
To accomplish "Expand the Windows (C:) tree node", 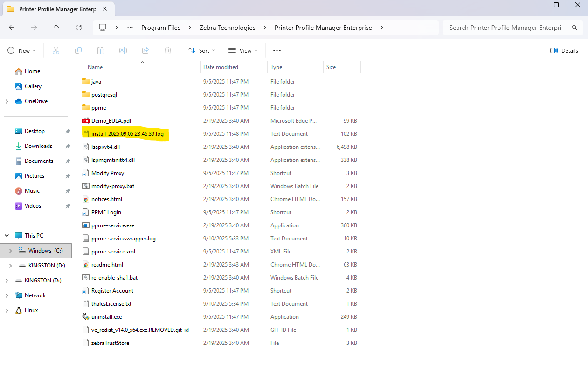I will coord(10,251).
